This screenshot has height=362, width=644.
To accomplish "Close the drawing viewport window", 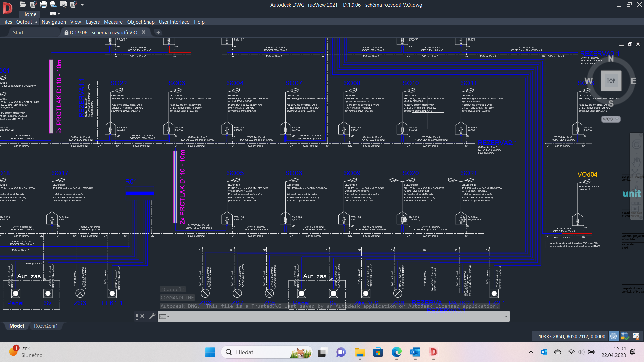I will 638,44.
